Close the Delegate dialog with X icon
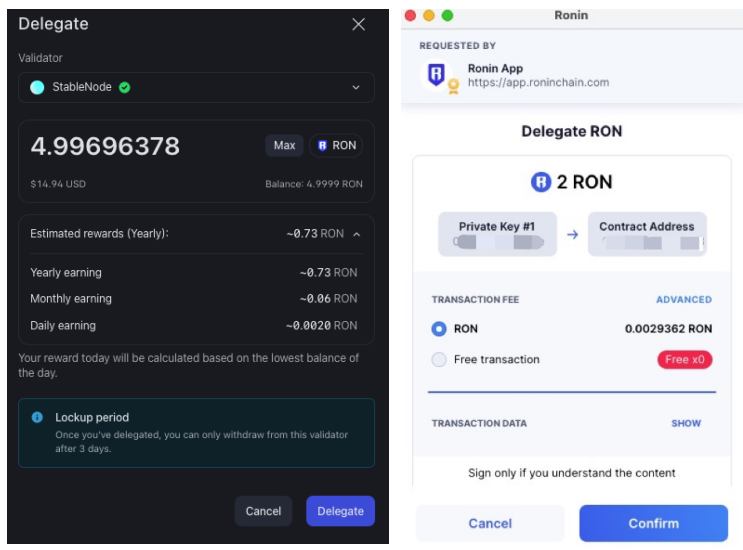 [x=358, y=25]
